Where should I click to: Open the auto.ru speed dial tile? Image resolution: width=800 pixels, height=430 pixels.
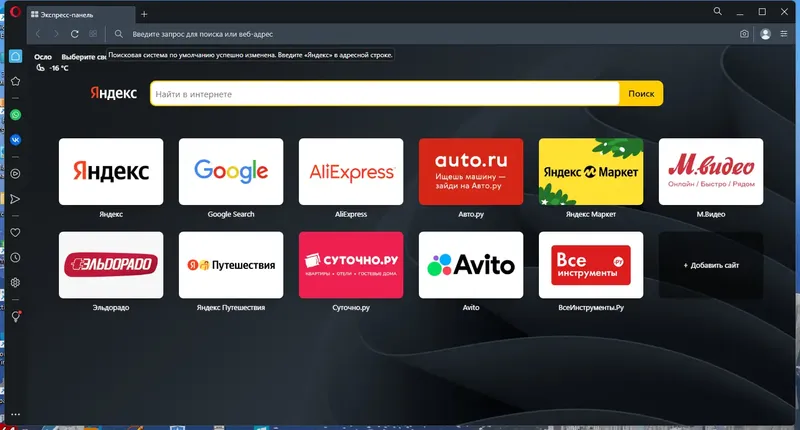[x=471, y=171]
